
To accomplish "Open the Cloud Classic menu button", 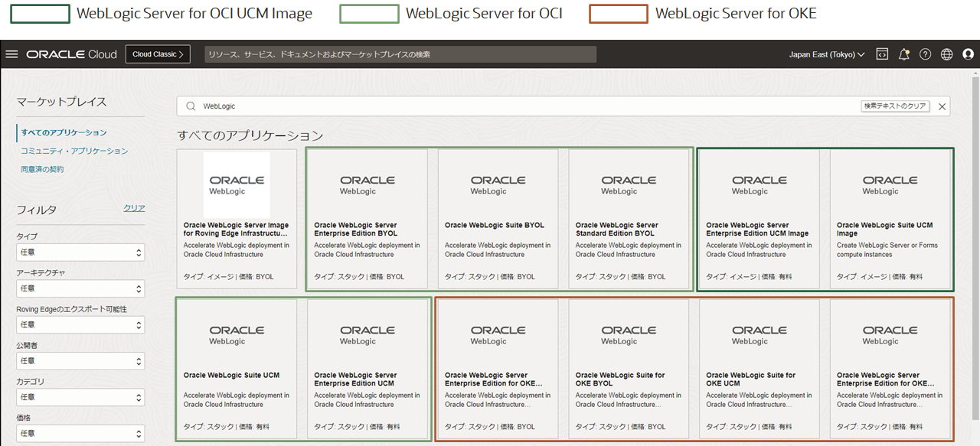I will (x=157, y=54).
